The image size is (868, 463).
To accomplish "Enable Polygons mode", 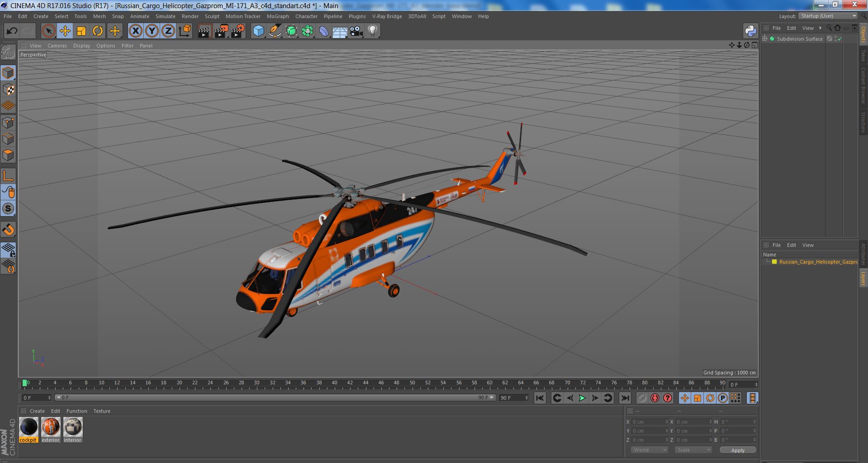I will click(9, 155).
